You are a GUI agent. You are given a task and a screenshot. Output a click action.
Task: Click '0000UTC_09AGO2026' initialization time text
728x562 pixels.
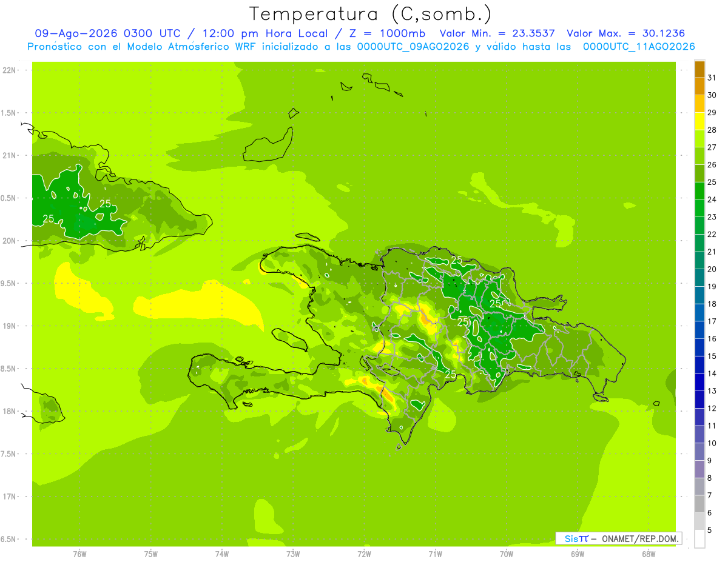[x=413, y=47]
